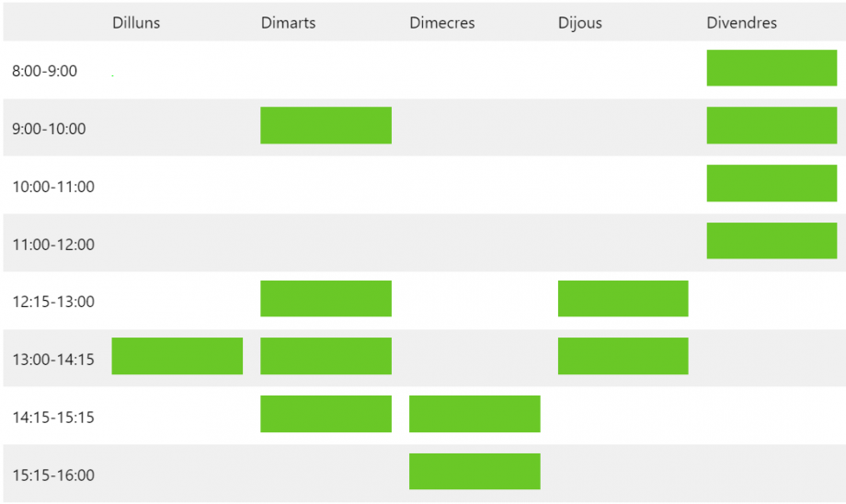Select the 15:15-16:00 time row label

tap(53, 475)
